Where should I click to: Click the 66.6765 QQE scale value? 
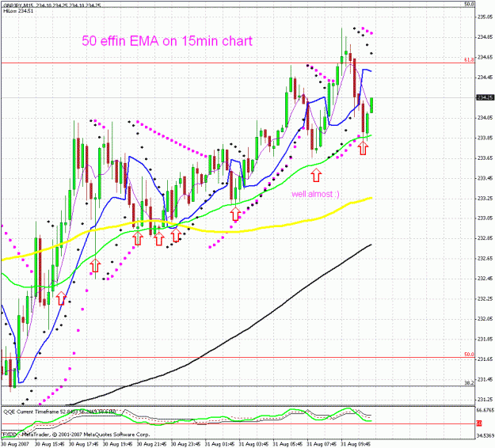[x=485, y=411]
